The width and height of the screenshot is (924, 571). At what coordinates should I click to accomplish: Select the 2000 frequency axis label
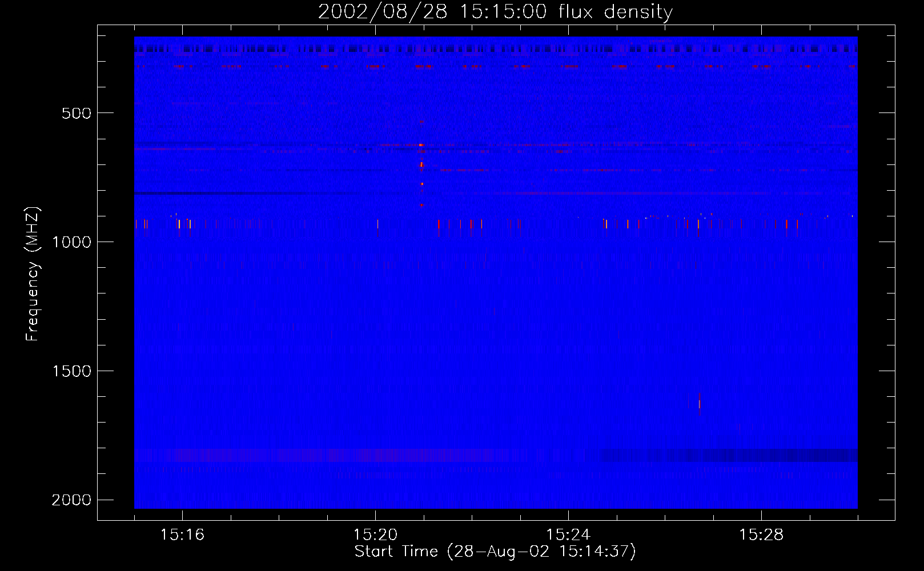click(x=71, y=500)
